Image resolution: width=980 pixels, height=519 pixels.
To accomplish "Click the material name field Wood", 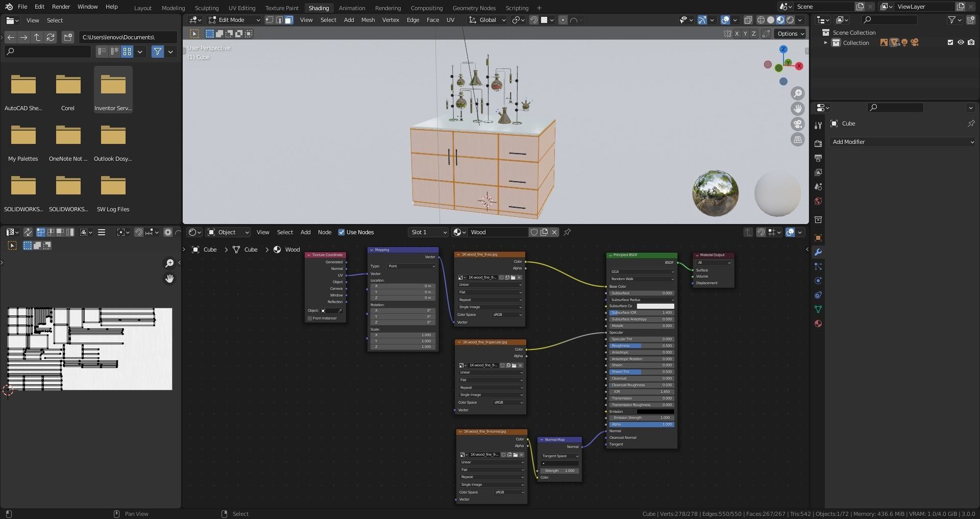I will pyautogui.click(x=497, y=232).
